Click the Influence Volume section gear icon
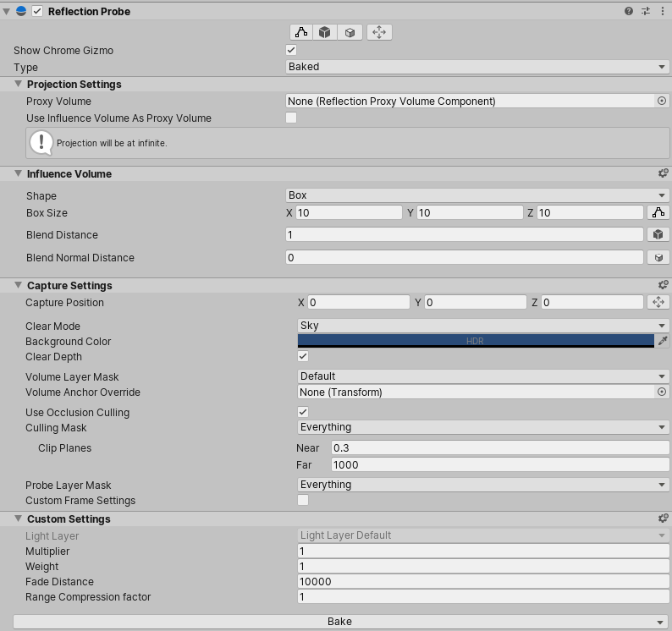 [x=663, y=173]
